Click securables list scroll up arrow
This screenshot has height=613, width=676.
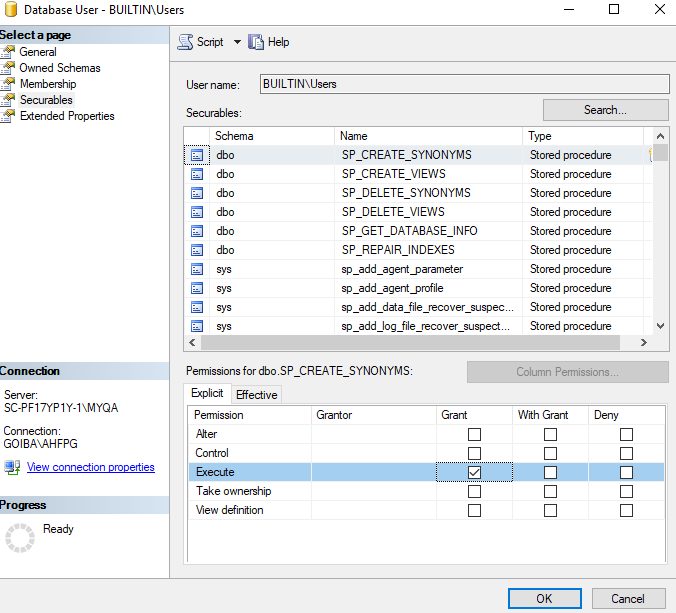[660, 136]
